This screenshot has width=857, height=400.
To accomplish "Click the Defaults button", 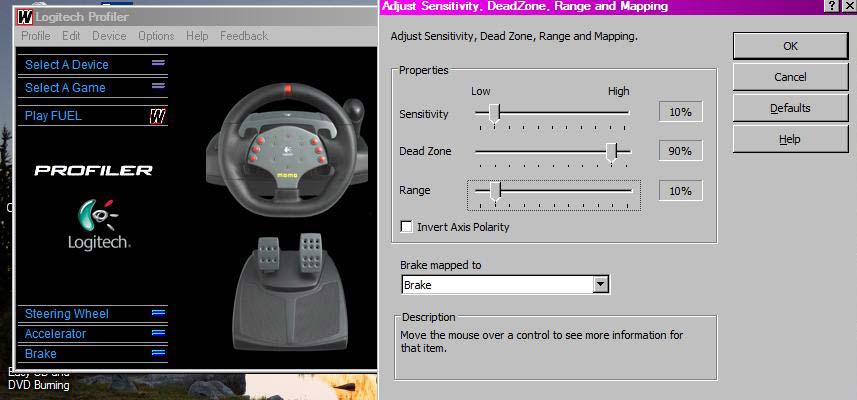I will (790, 108).
